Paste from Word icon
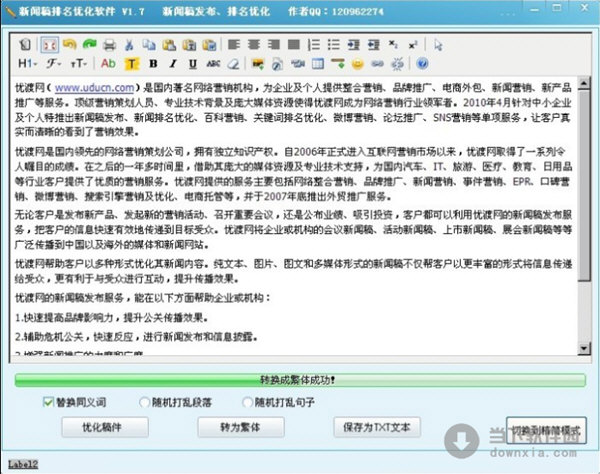 click(209, 45)
